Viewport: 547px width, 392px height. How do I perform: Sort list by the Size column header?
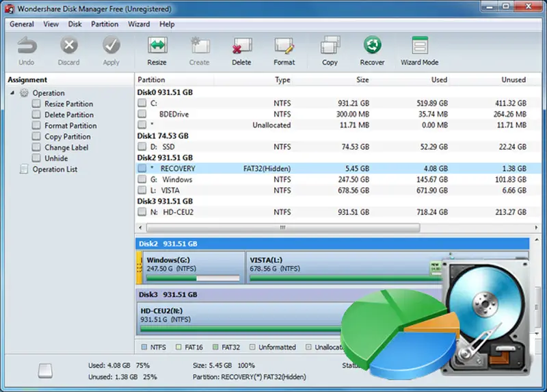pyautogui.click(x=362, y=80)
